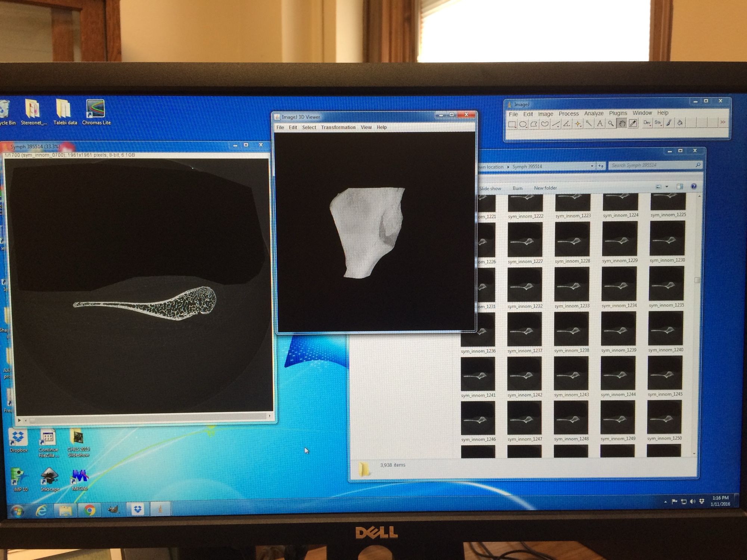The image size is (747, 560).
Task: Pick the Angle tool in ImageJ
Action: click(x=567, y=124)
